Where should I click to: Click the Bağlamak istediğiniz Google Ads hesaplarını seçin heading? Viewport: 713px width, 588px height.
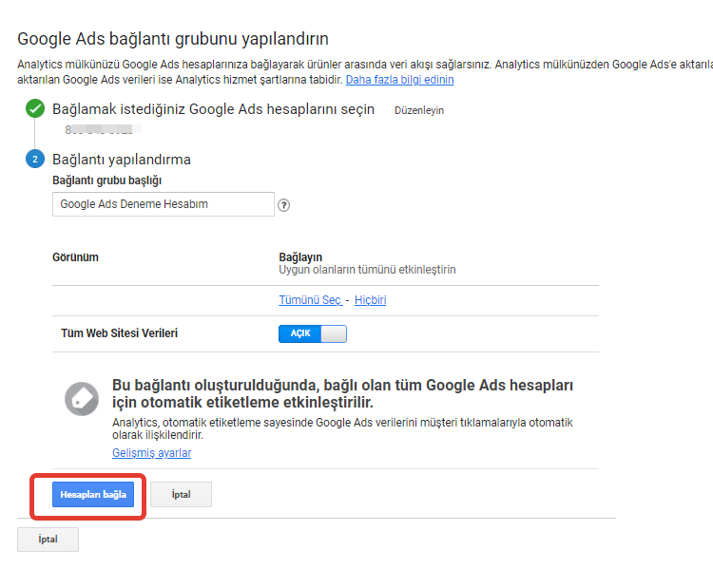click(213, 109)
